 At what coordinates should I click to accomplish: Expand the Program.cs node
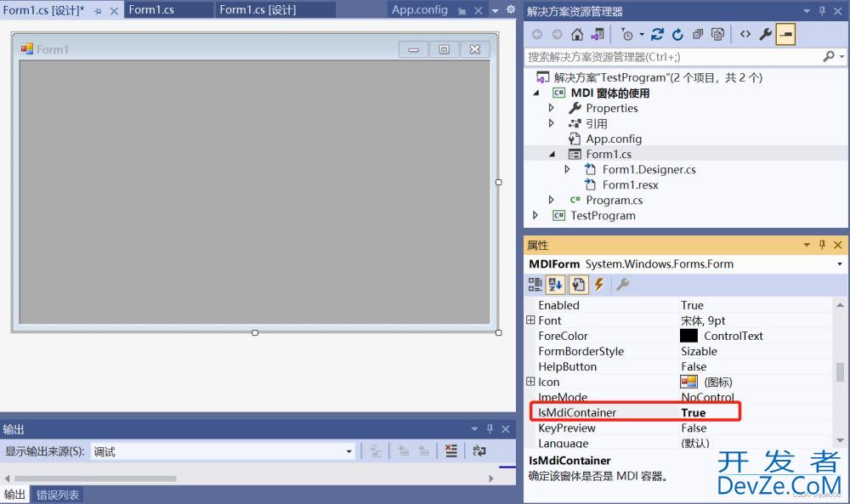pos(552,200)
